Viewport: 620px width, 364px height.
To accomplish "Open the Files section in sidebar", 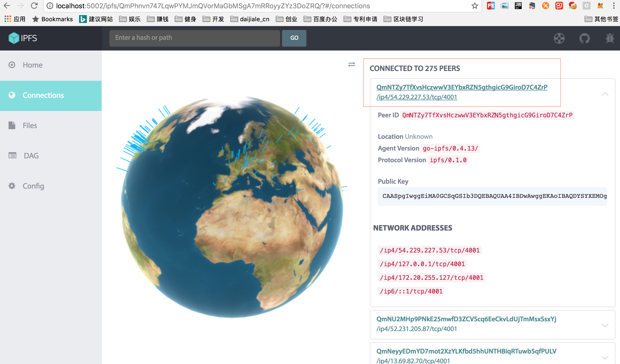I will point(30,125).
